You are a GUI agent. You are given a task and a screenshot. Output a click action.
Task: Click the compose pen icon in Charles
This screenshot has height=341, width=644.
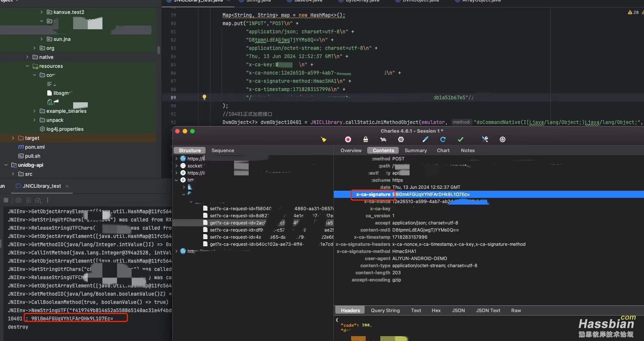425,139
